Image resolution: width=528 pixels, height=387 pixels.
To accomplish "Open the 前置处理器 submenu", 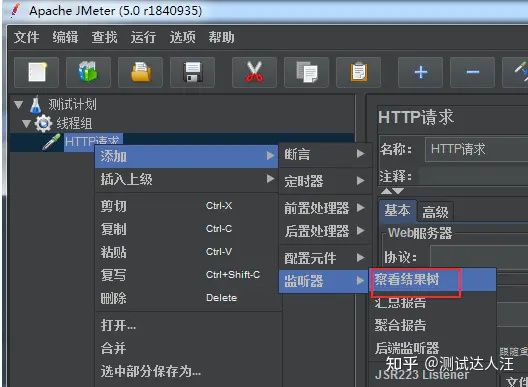I will click(x=325, y=208).
